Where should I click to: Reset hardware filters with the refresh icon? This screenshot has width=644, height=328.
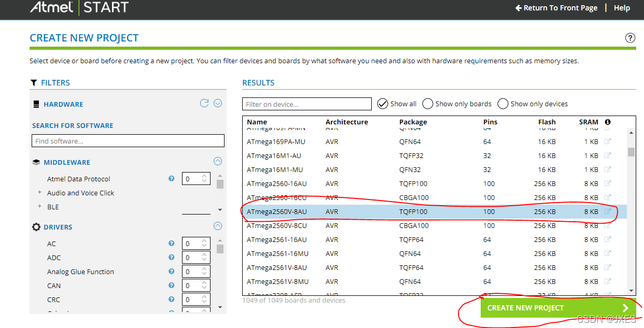coord(204,103)
